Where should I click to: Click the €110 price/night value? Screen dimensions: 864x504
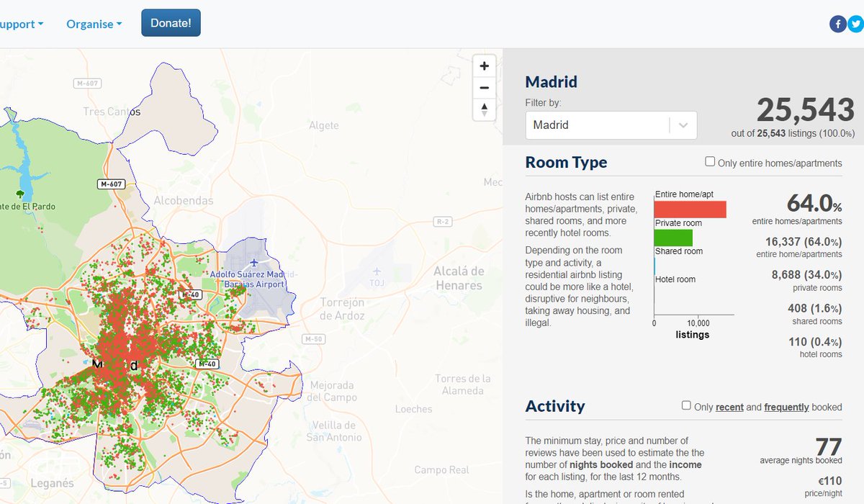point(829,481)
